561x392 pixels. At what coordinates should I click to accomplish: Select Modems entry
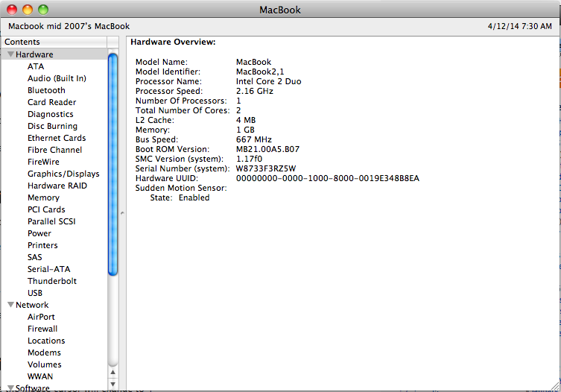[x=45, y=353]
